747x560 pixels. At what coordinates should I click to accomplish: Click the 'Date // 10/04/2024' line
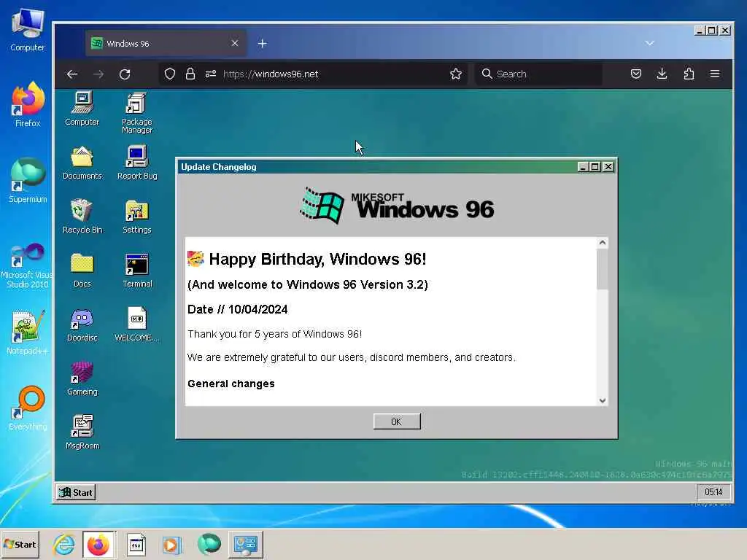[237, 309]
